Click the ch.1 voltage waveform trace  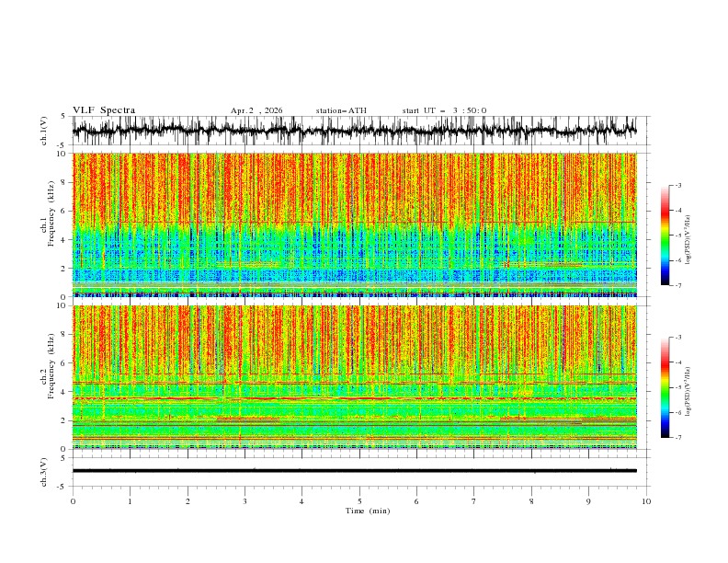(354, 131)
